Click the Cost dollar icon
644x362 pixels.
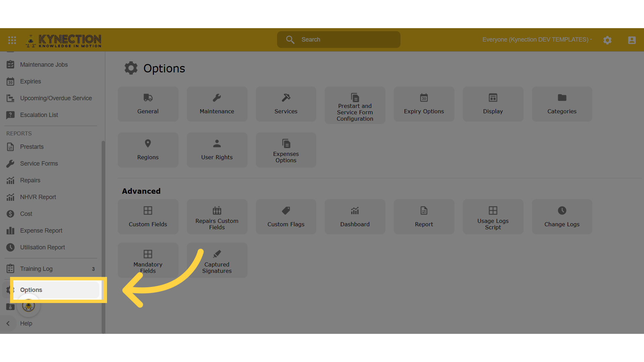coord(10,214)
